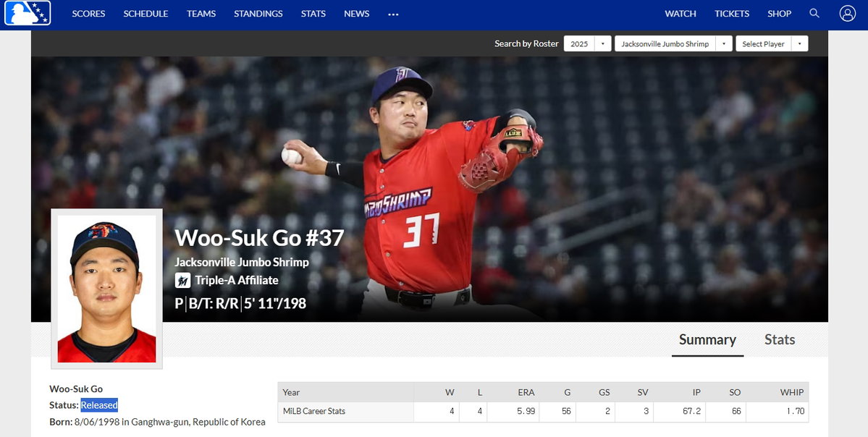Click the Year column header
This screenshot has width=868, height=437.
click(291, 392)
